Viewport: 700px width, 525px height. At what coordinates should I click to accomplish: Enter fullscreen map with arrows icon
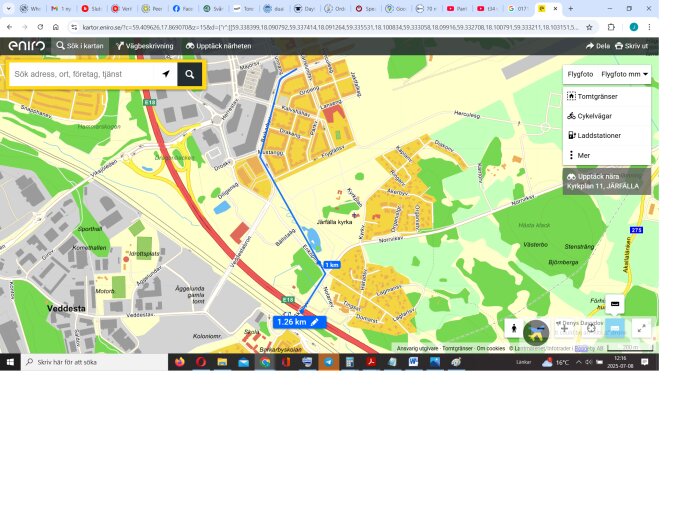pyautogui.click(x=642, y=329)
